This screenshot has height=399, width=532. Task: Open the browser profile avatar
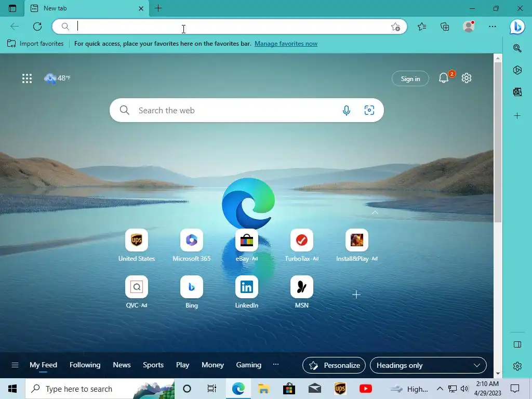pos(469,26)
